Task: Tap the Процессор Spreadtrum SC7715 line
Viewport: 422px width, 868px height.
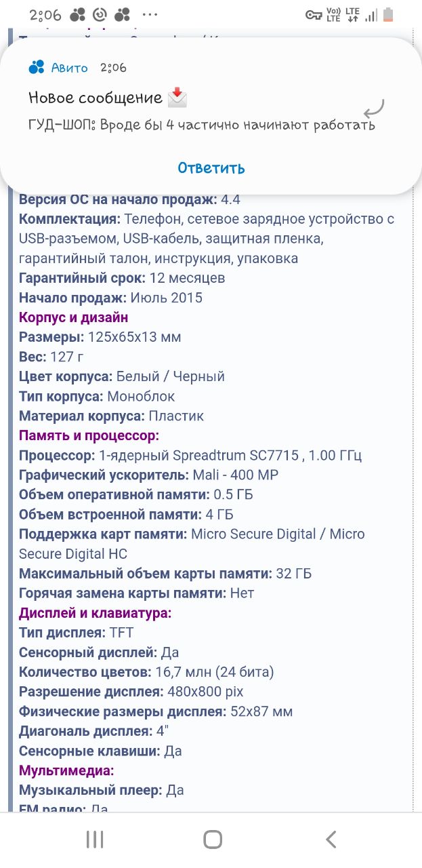Action: coord(190,455)
